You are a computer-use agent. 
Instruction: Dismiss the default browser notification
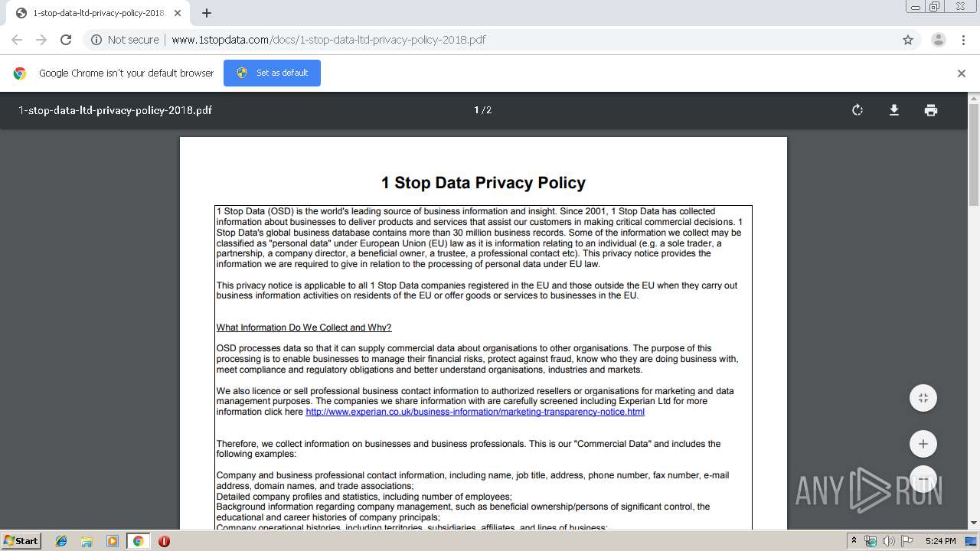click(x=962, y=73)
